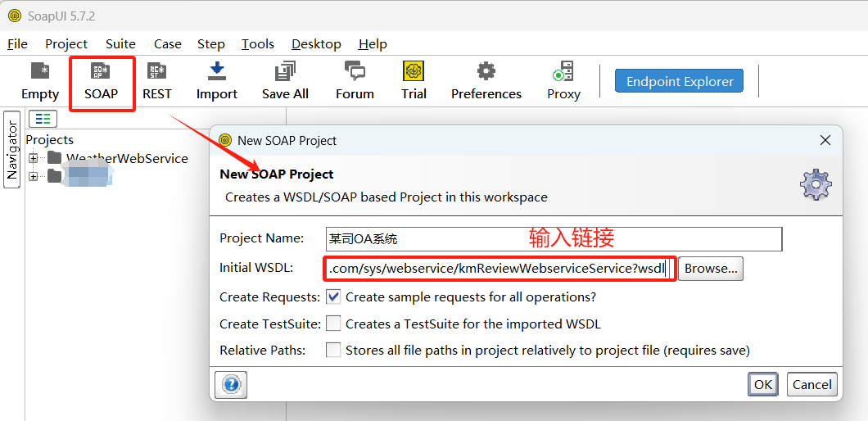This screenshot has height=421, width=868.
Task: Uncheck Create sample requests for all operations
Action: point(333,297)
